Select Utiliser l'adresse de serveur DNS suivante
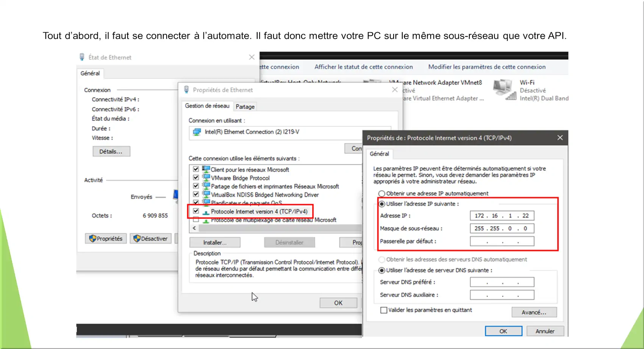 (x=382, y=270)
